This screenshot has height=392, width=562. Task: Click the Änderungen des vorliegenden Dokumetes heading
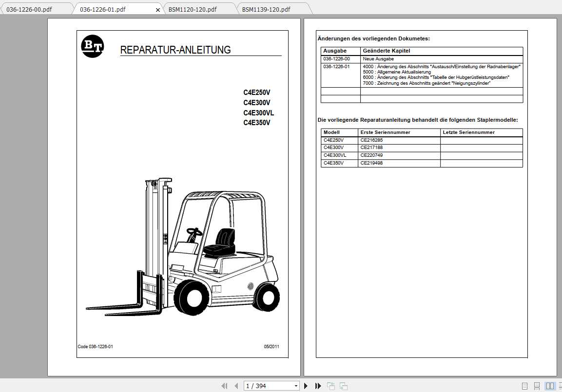coord(373,38)
